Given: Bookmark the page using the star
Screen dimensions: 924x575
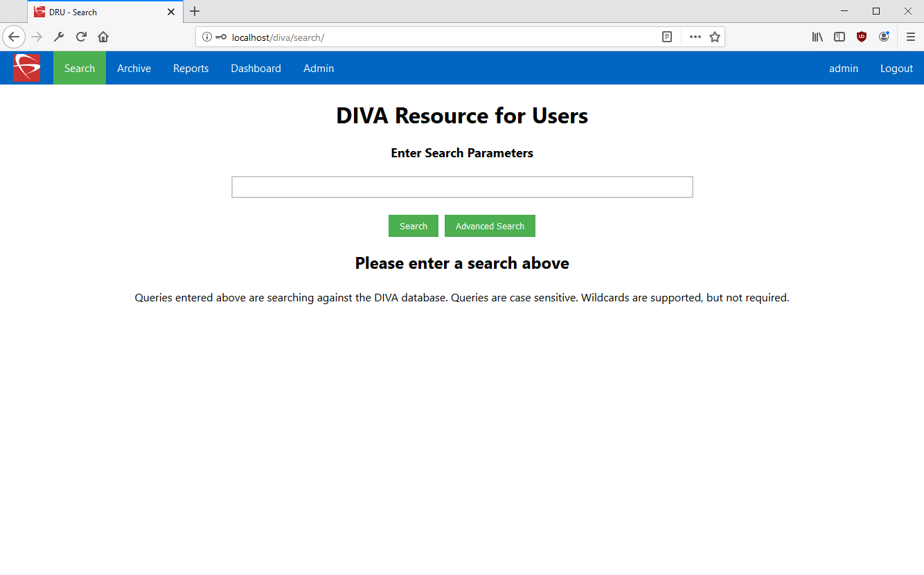Looking at the screenshot, I should point(714,37).
